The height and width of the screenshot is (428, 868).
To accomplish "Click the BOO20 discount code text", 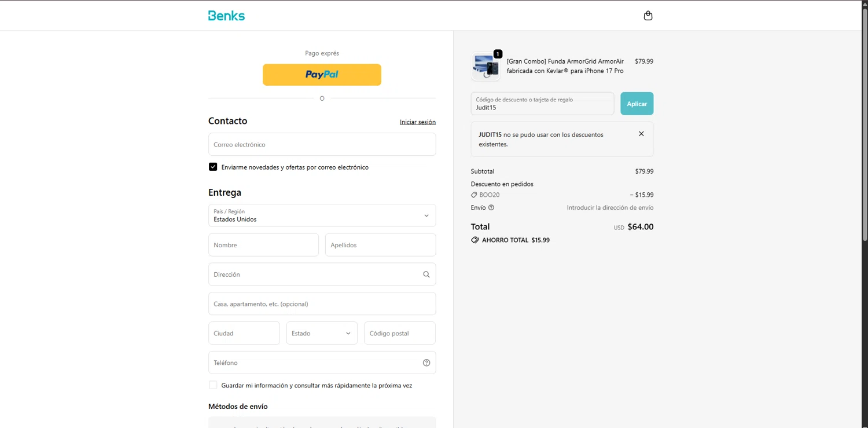I will click(490, 195).
